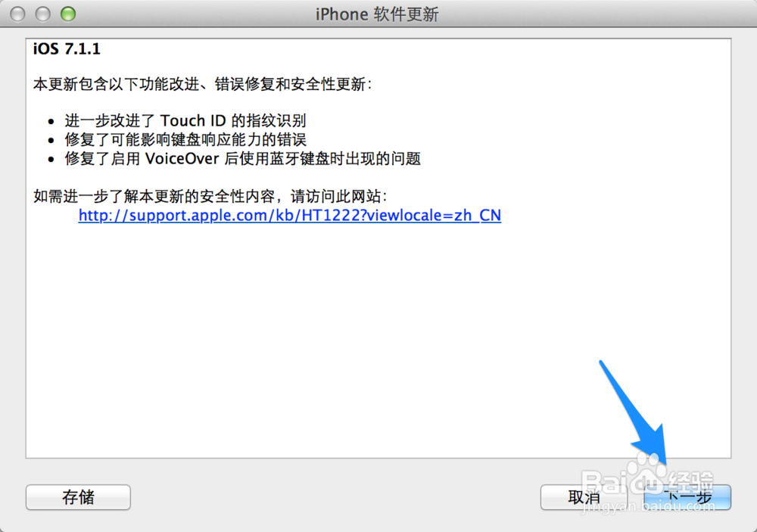Viewport: 757px width, 532px height.
Task: Click the Touch ID 指纹识别 bullet line
Action: click(x=185, y=120)
